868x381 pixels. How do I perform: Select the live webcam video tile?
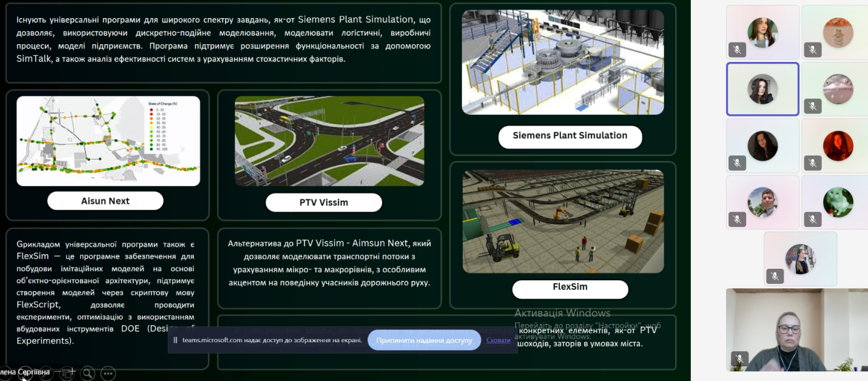(797, 329)
